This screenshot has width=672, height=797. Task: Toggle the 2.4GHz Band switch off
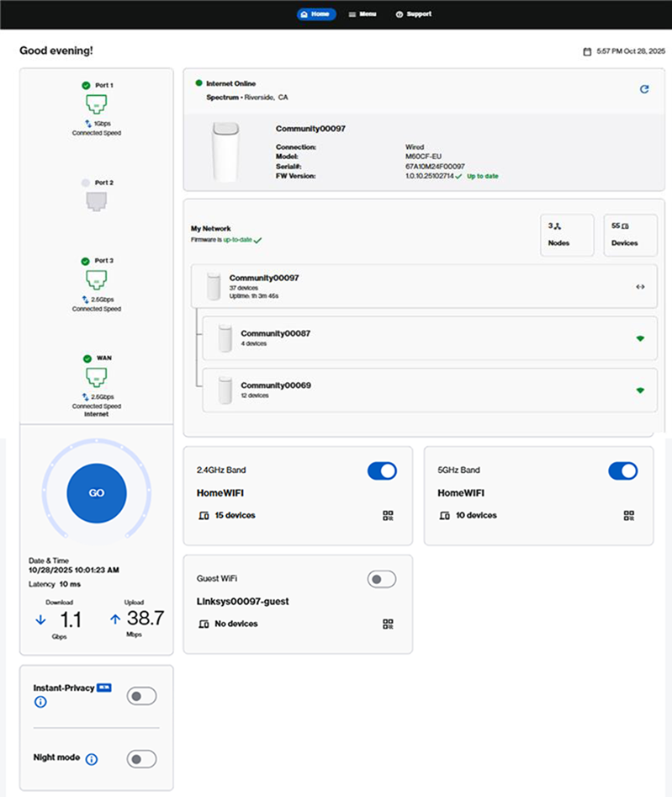coord(382,470)
